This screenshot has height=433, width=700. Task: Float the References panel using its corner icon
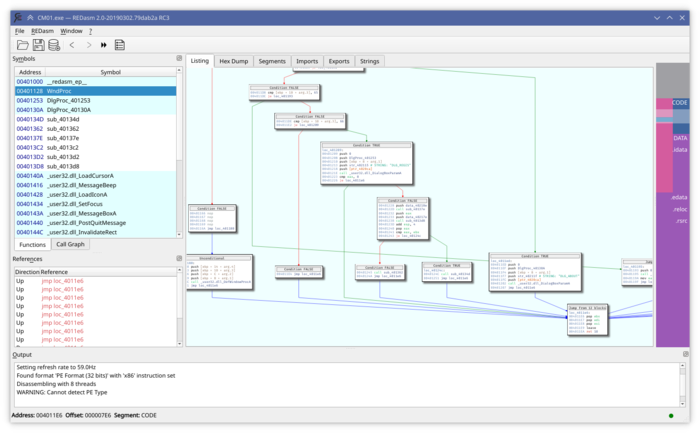pos(179,259)
